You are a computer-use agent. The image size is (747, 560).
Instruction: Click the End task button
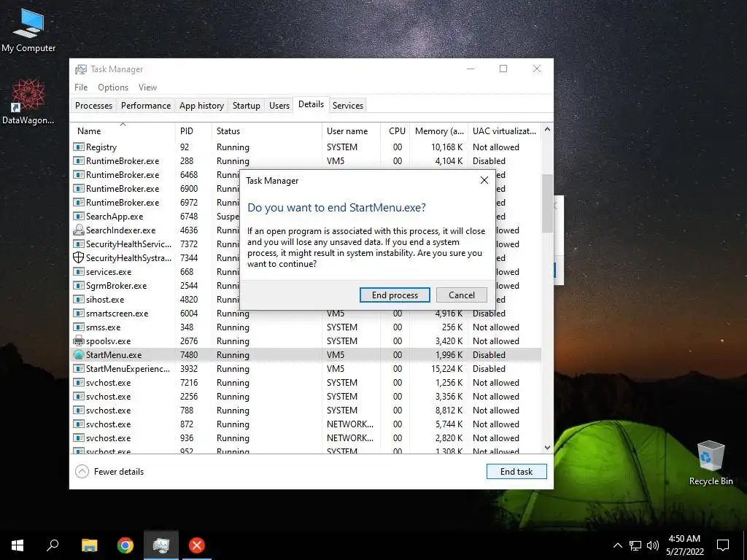[x=516, y=472]
